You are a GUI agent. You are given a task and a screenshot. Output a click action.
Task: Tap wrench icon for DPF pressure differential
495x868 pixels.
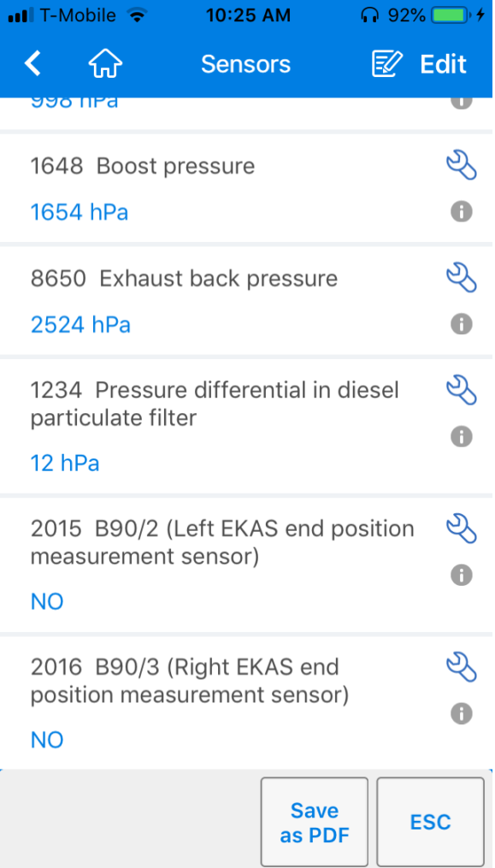tap(461, 390)
